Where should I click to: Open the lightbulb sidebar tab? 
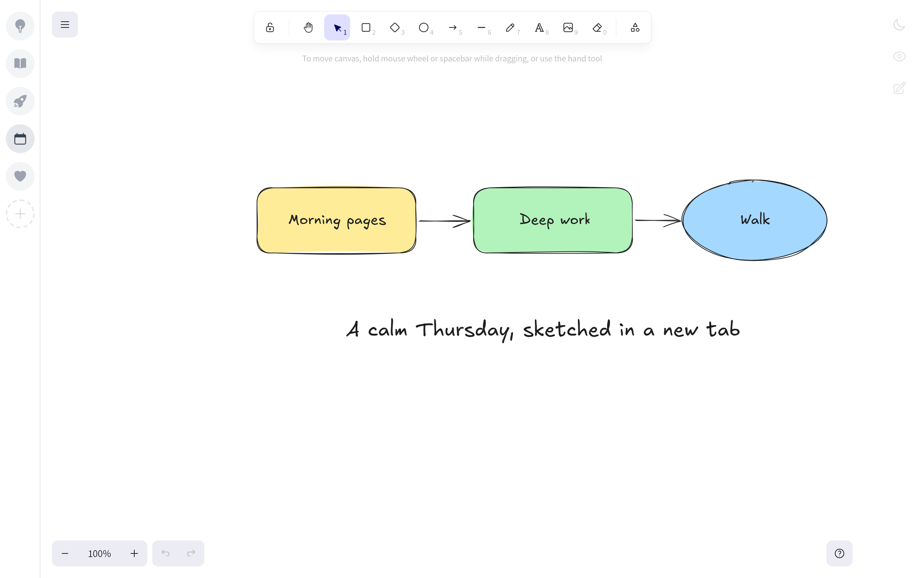[20, 26]
